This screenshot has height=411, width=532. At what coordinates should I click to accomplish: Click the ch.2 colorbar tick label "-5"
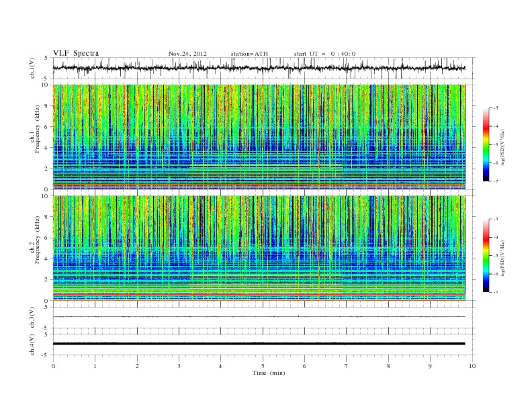496,256
